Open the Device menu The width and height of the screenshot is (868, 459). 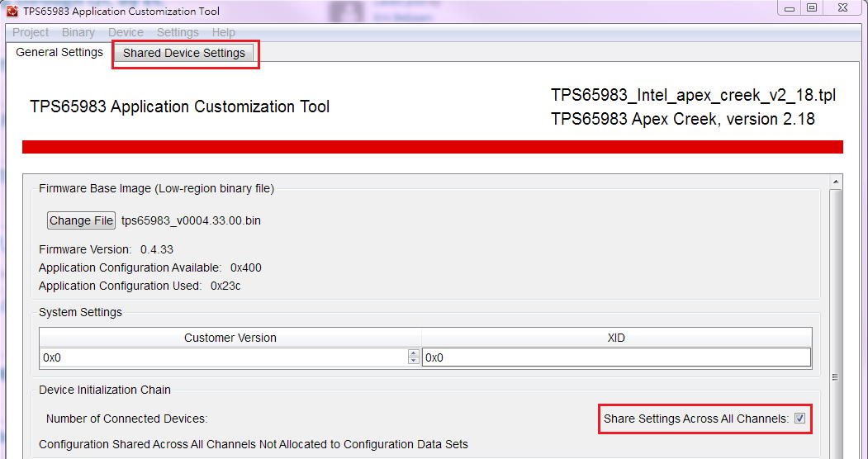126,33
